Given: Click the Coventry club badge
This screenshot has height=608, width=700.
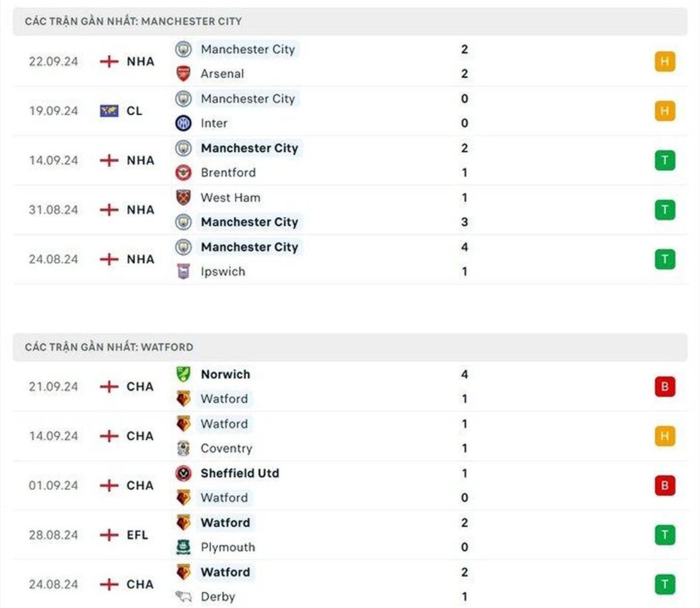Looking at the screenshot, I should (184, 448).
